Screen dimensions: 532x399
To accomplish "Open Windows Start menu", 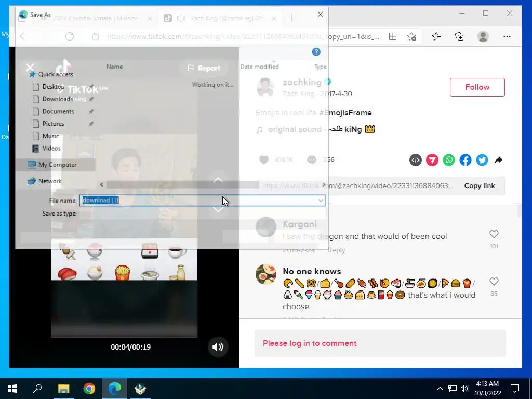I will (x=12, y=389).
